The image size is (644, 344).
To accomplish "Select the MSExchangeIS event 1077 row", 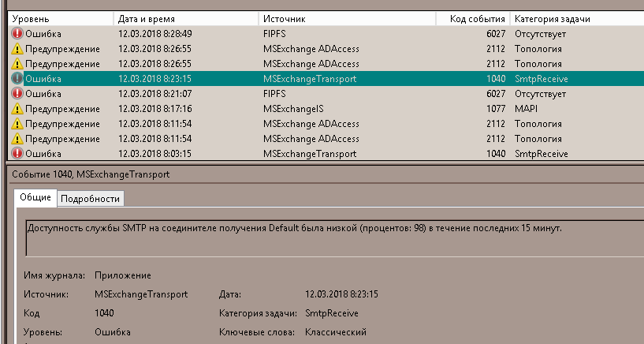I will [x=326, y=109].
